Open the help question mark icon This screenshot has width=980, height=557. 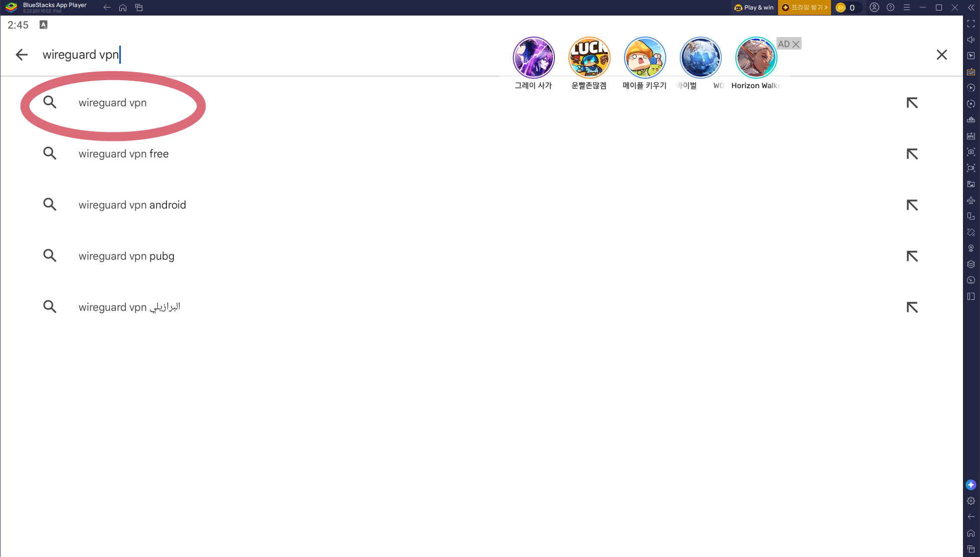pos(890,8)
